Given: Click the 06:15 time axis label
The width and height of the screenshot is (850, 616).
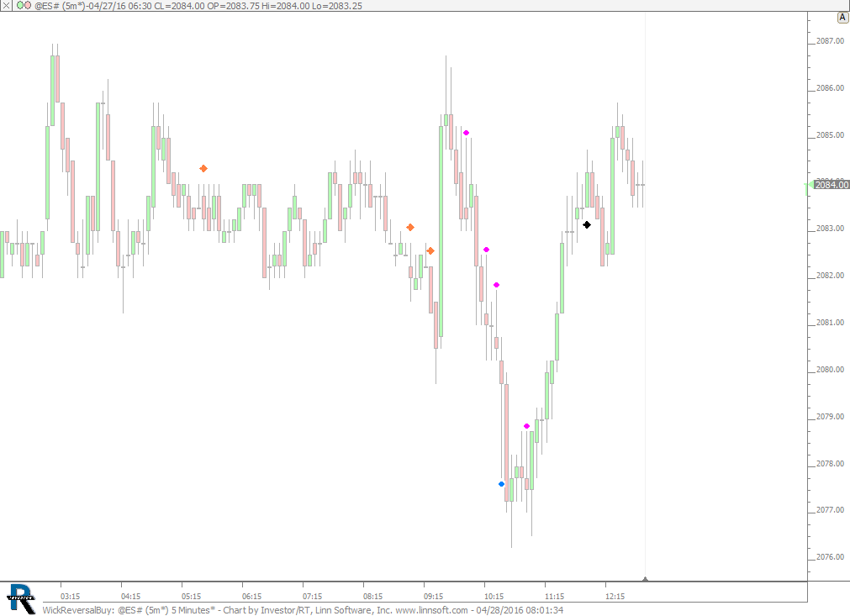Looking at the screenshot, I should 251,596.
